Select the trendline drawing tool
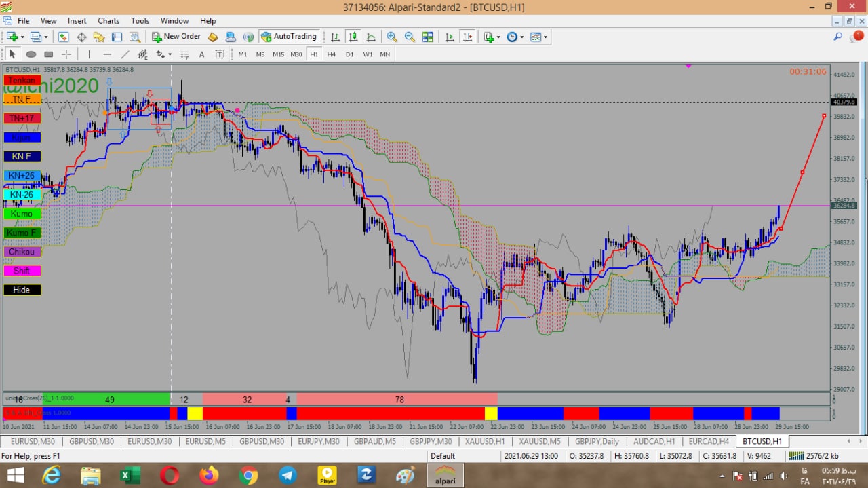This screenshot has width=868, height=488. [125, 54]
